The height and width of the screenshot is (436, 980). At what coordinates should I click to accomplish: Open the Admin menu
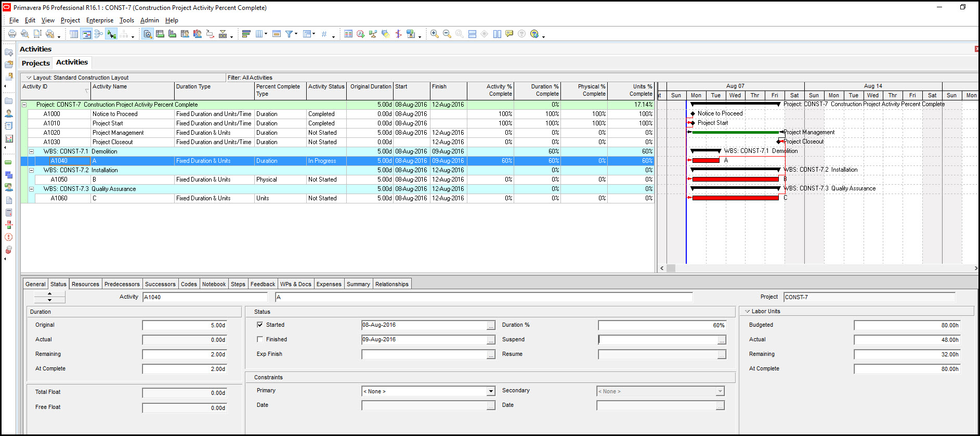click(x=150, y=20)
